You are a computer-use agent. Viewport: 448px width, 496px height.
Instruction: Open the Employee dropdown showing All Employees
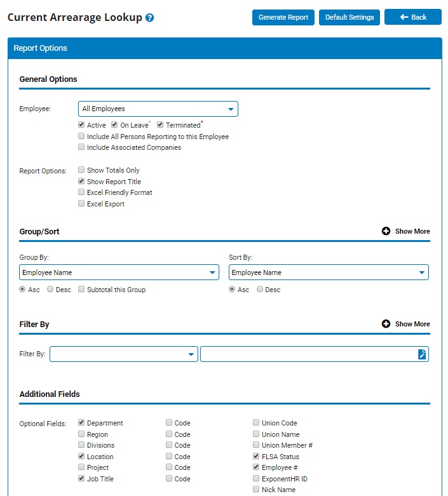[158, 109]
